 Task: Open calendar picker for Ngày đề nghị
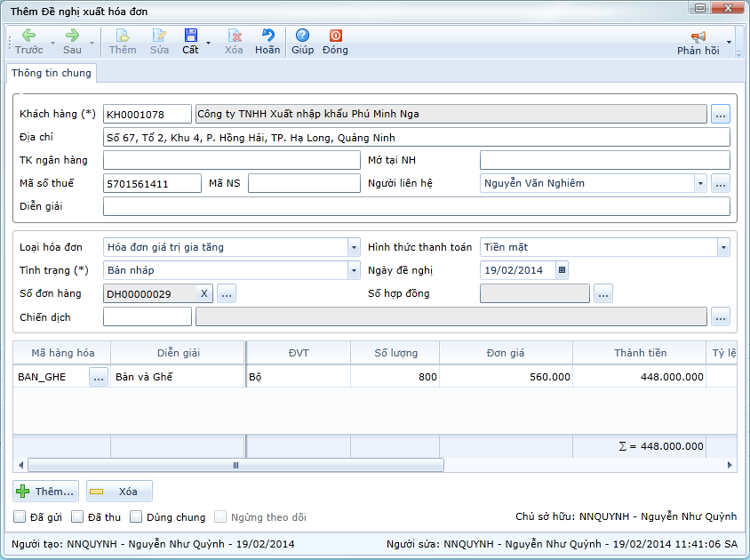tap(562, 270)
